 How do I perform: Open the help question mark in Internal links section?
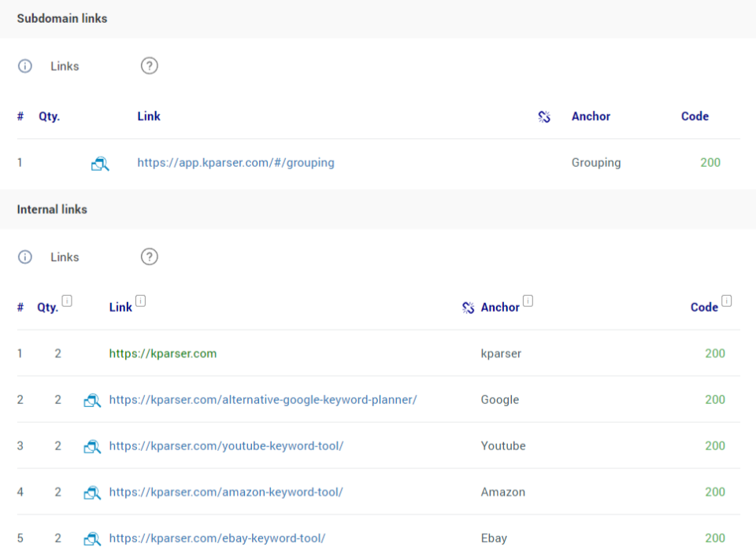coord(149,257)
